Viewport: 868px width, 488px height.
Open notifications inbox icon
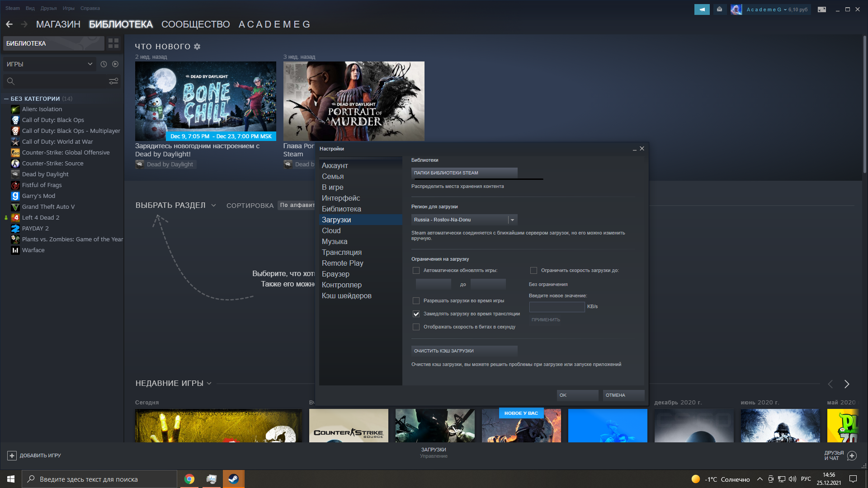[x=720, y=9]
